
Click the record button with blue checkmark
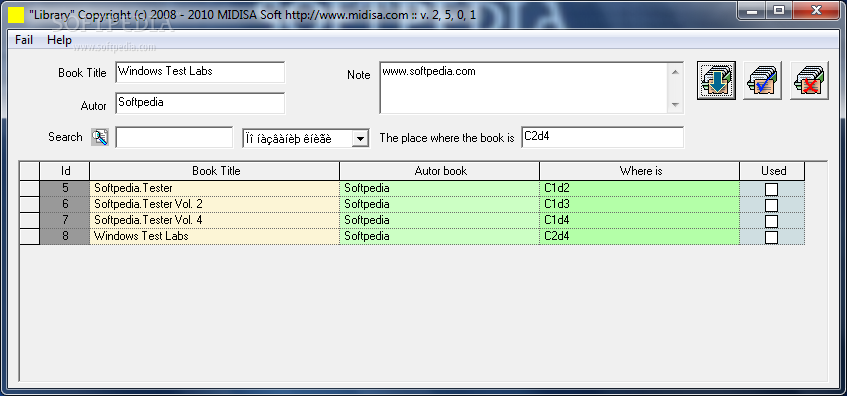[x=763, y=80]
